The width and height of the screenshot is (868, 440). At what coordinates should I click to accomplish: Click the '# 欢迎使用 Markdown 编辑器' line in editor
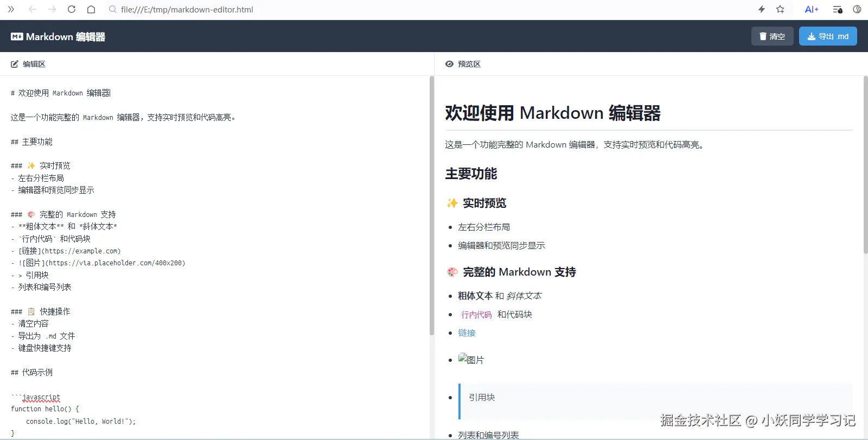61,93
